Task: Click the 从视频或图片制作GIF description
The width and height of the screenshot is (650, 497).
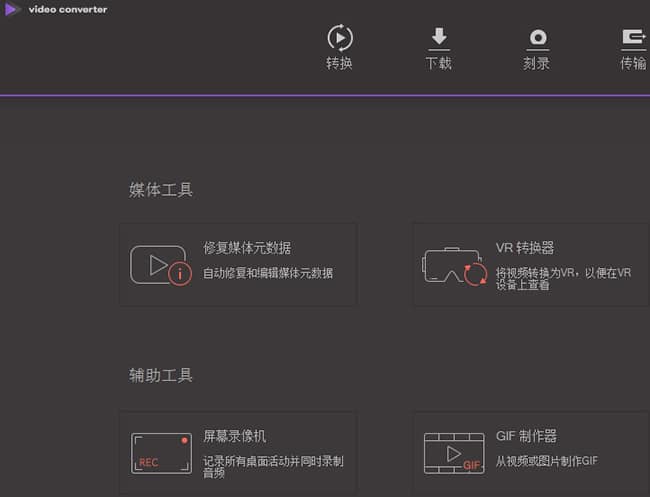Action: click(547, 461)
